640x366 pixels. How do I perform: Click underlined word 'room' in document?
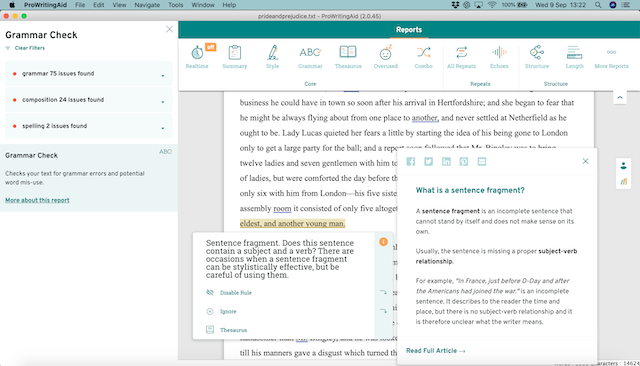pos(282,209)
